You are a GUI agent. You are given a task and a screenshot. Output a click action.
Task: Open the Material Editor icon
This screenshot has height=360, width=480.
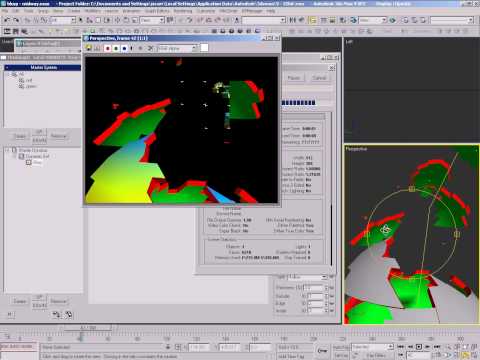343,20
